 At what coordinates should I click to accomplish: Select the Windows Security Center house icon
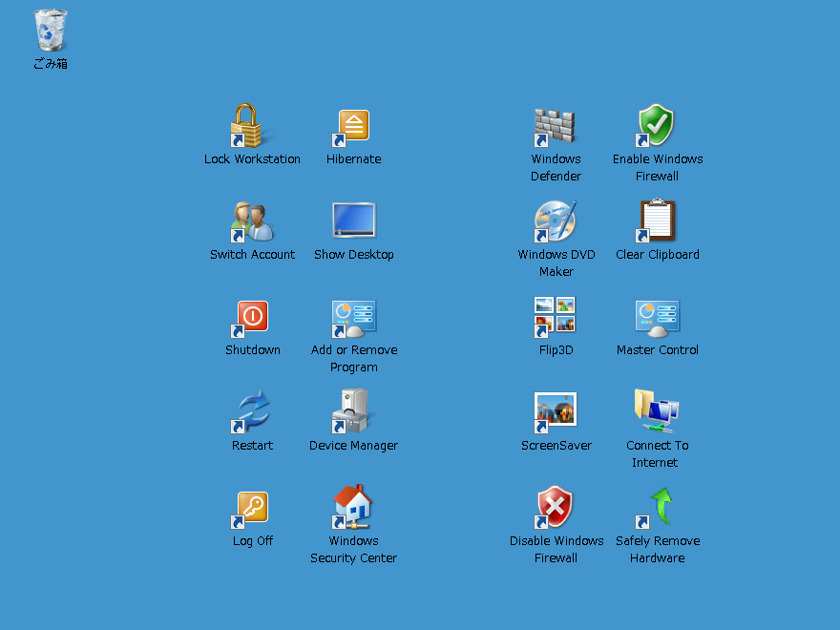[352, 507]
